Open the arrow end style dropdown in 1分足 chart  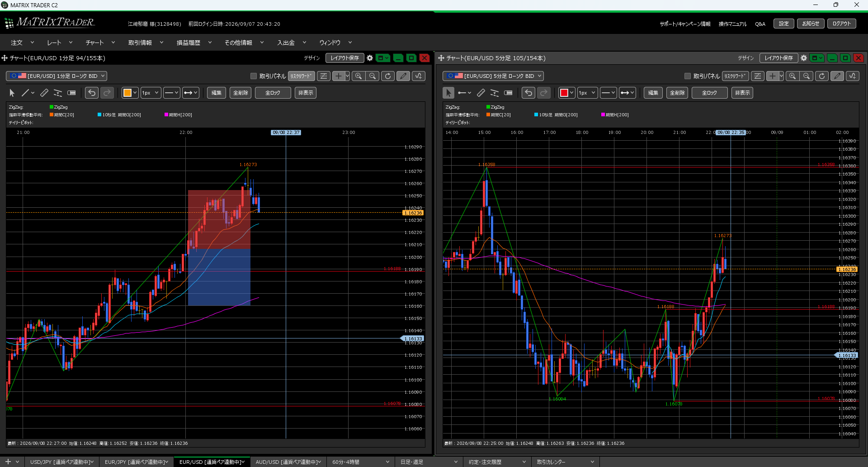(x=190, y=93)
